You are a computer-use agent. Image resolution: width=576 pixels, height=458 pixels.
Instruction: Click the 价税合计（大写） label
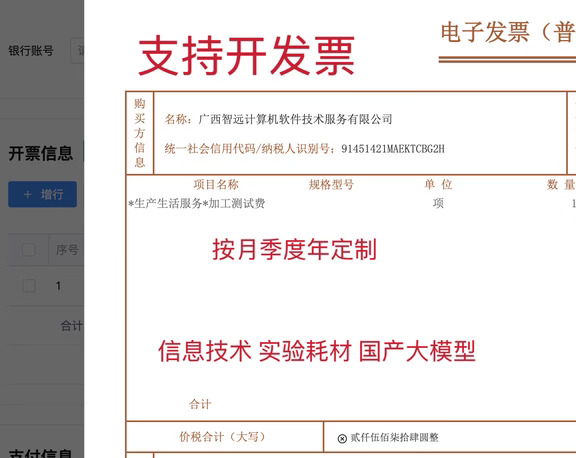pos(222,437)
